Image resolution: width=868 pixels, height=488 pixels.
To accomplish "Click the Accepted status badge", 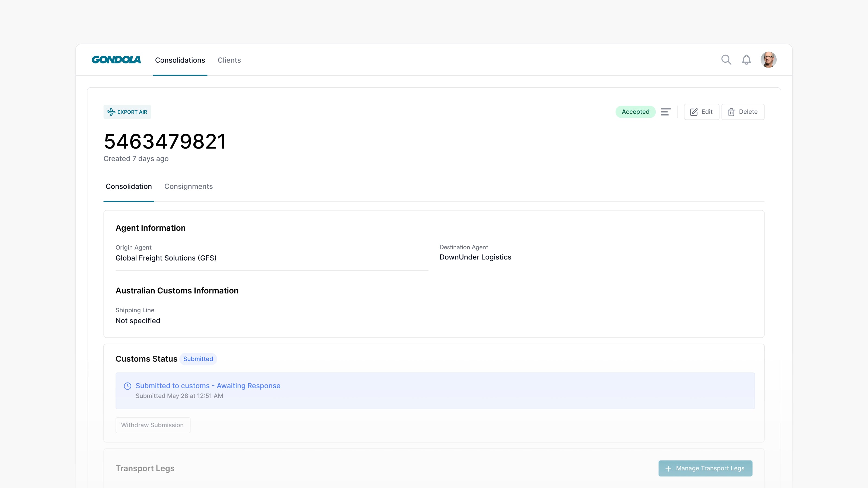I will point(635,112).
